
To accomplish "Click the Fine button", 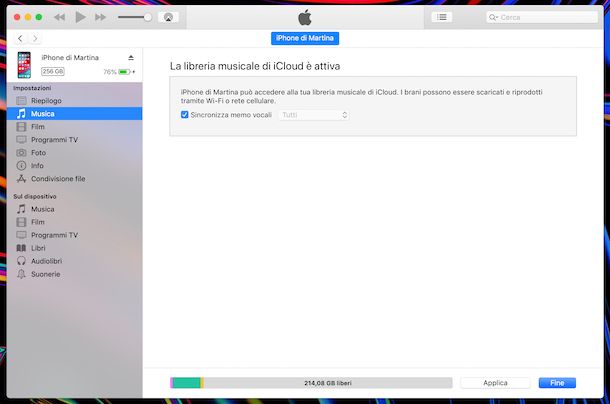I will [556, 383].
